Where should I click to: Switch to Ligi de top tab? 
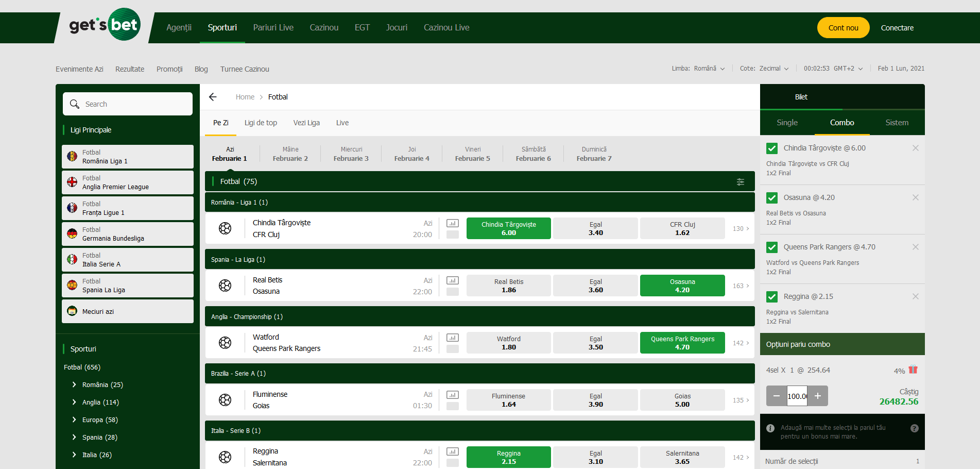pos(261,123)
